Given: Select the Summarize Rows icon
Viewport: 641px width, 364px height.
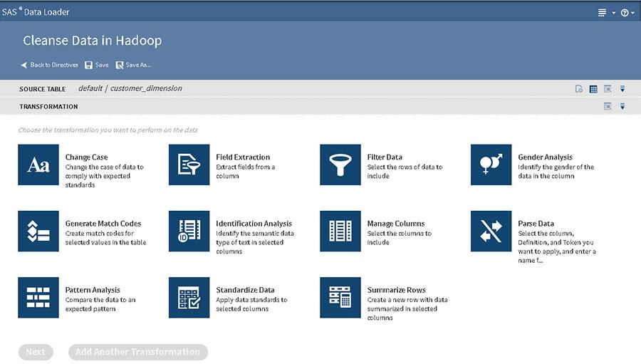Looking at the screenshot, I should tap(340, 297).
